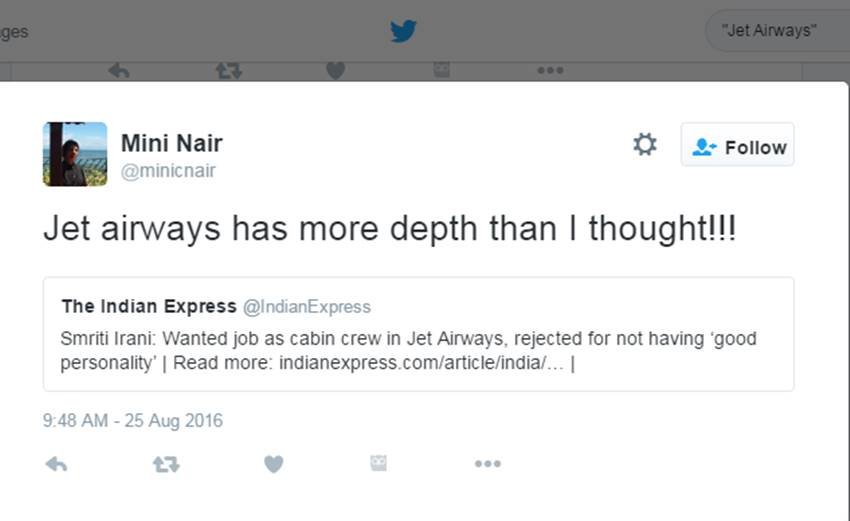850x521 pixels.
Task: Click the @IndianExpress handle in quoted tweet
Action: (306, 307)
